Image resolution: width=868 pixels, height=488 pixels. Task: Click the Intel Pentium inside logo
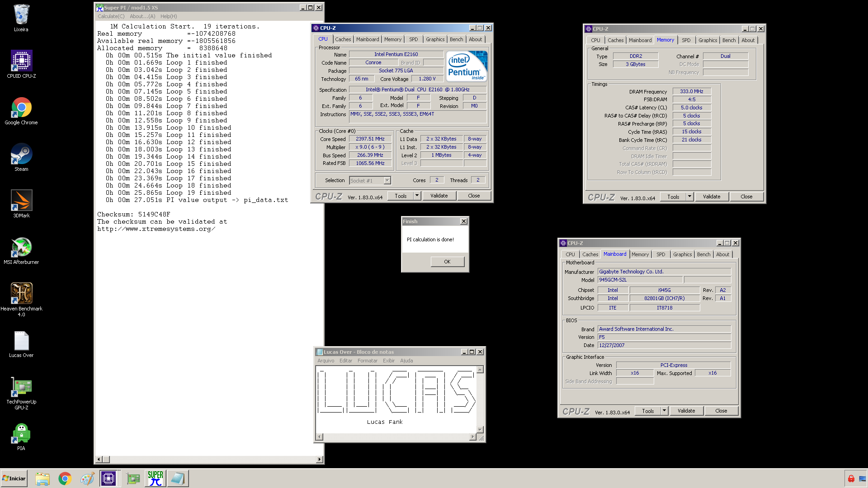[x=467, y=66]
